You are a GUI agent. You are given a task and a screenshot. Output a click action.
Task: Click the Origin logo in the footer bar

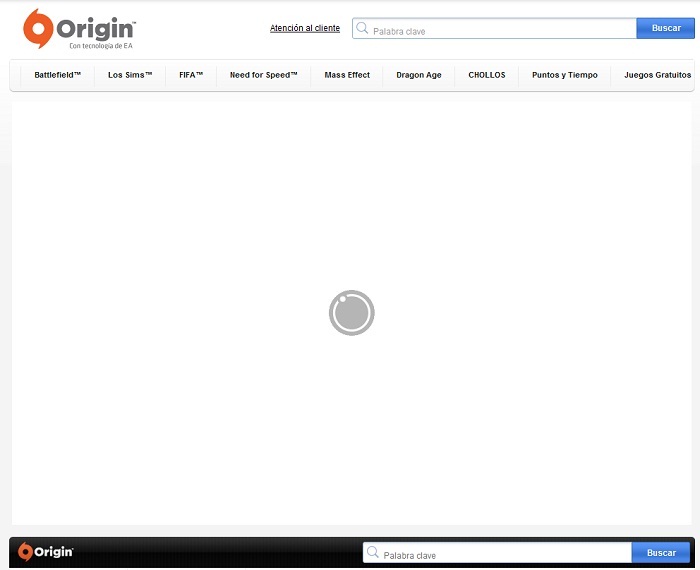coord(46,552)
